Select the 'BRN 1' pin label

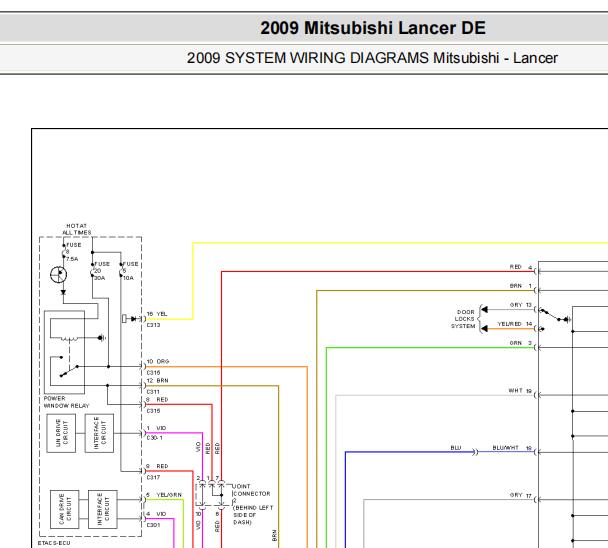coord(521,286)
